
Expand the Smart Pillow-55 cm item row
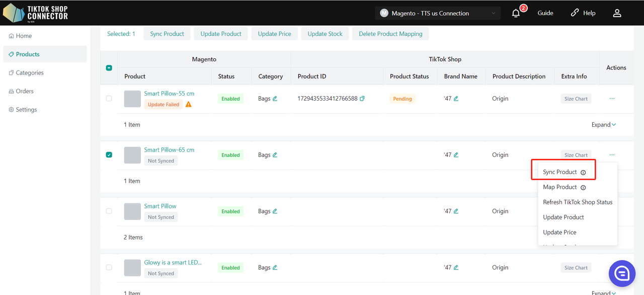tap(603, 125)
